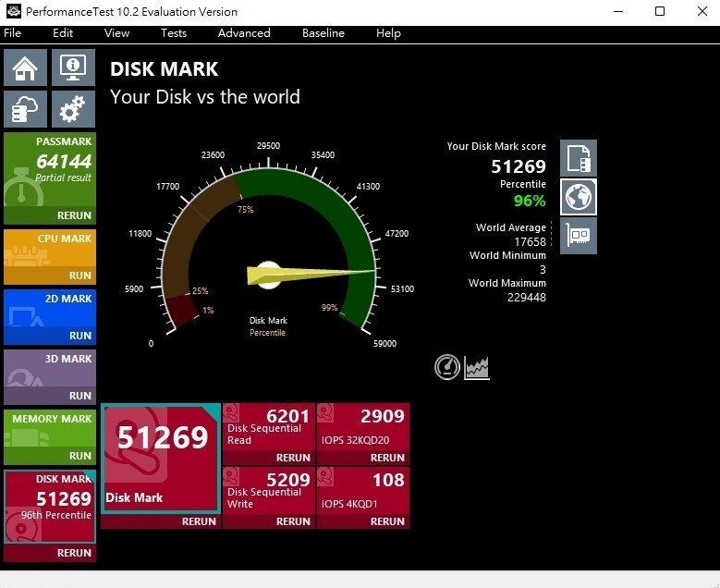Run the CPU Mark test

80,276
